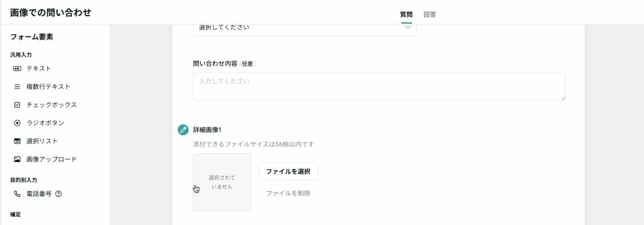Click the textarea corner grip handle
Viewport: 644px width, 225px height.
click(563, 97)
